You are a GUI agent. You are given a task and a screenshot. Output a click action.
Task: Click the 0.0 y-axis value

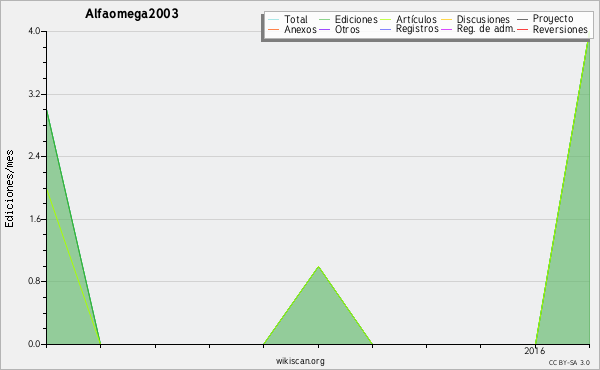[34, 344]
